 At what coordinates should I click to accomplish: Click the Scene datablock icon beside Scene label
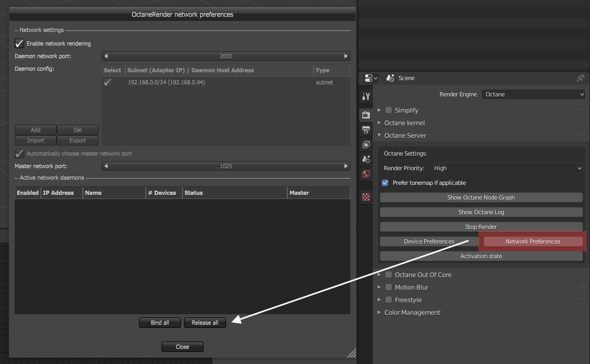[390, 78]
